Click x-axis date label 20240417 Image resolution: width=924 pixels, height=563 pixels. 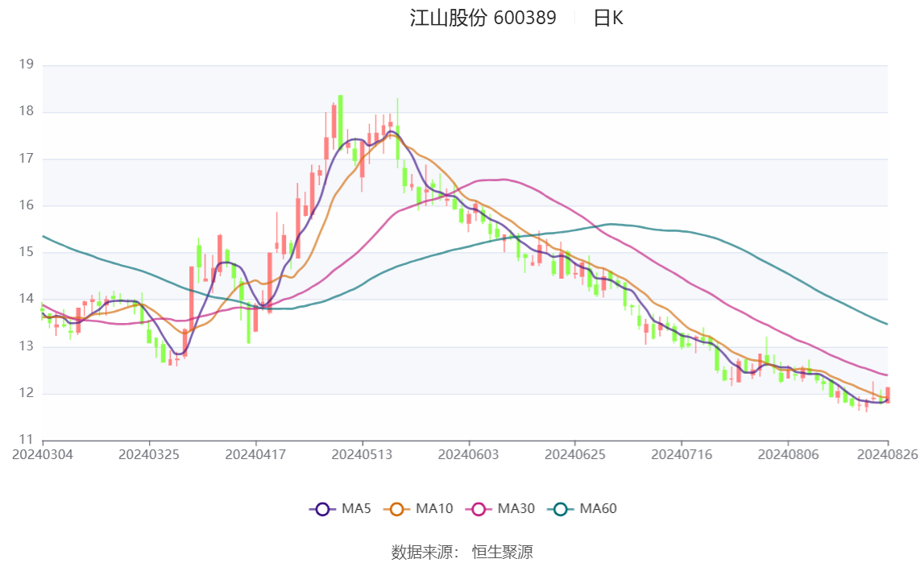click(x=255, y=454)
